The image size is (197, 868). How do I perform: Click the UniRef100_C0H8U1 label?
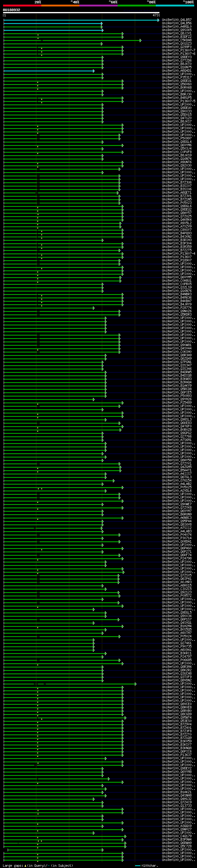pyautogui.click(x=177, y=281)
